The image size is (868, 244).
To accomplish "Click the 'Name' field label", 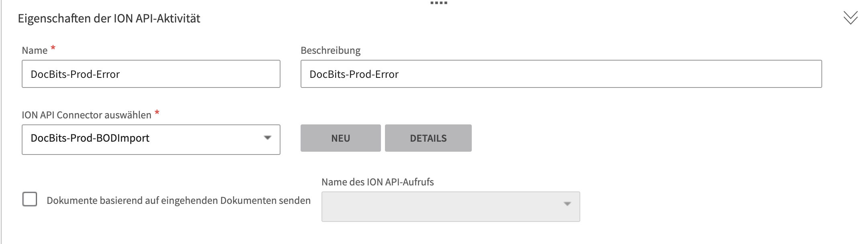I will coord(35,51).
